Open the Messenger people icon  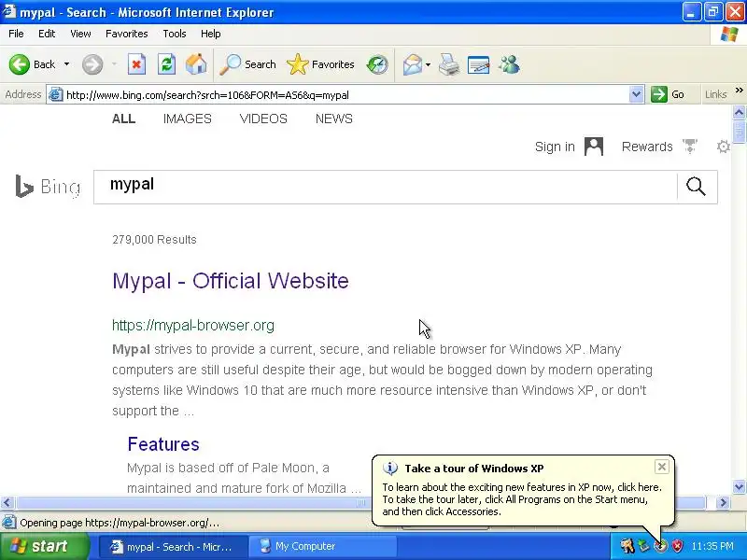(x=509, y=64)
